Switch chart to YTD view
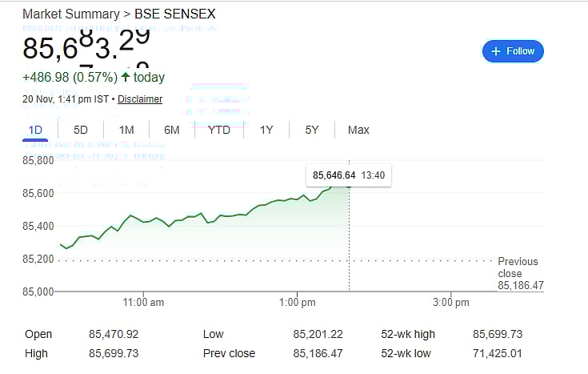588x374 pixels. (x=219, y=130)
